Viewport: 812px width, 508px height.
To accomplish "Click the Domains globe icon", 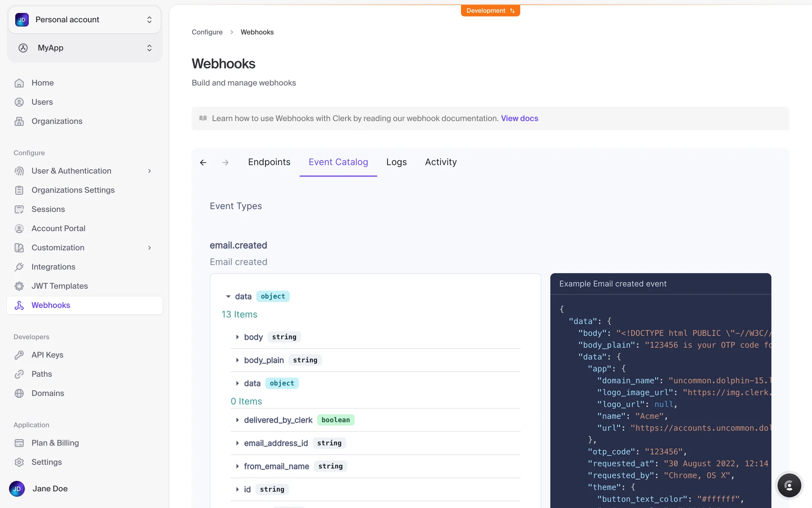I will 19,393.
